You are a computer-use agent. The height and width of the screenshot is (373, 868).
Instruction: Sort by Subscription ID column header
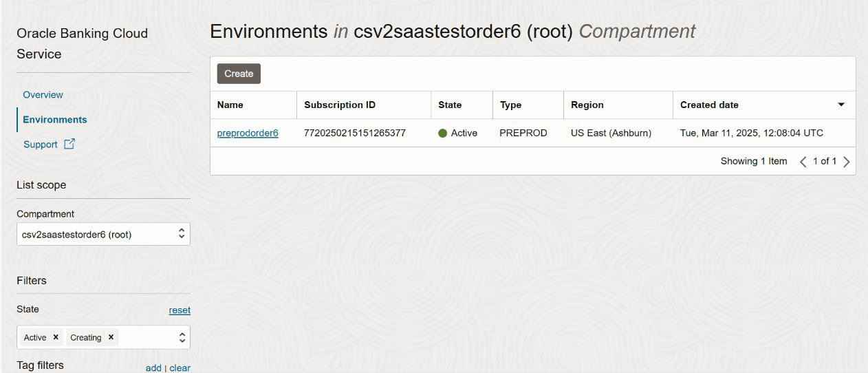(340, 105)
